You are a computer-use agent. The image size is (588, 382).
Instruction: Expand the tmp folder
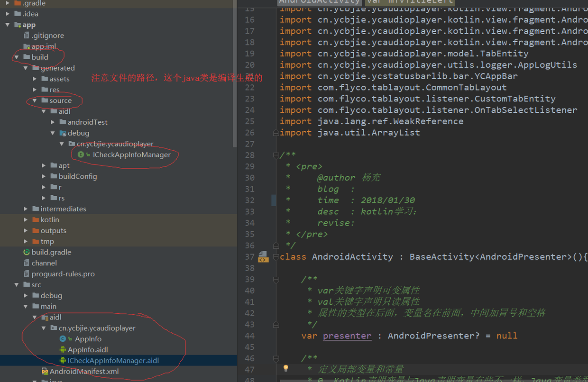(x=26, y=241)
